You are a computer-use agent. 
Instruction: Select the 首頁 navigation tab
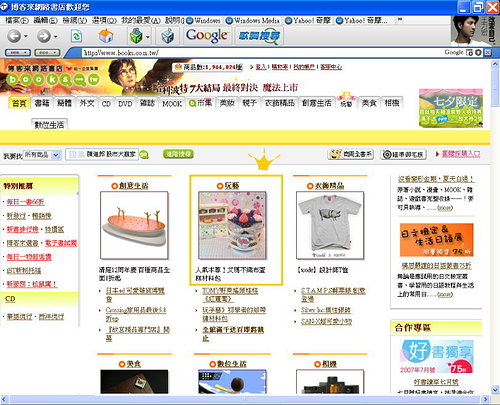coord(19,103)
